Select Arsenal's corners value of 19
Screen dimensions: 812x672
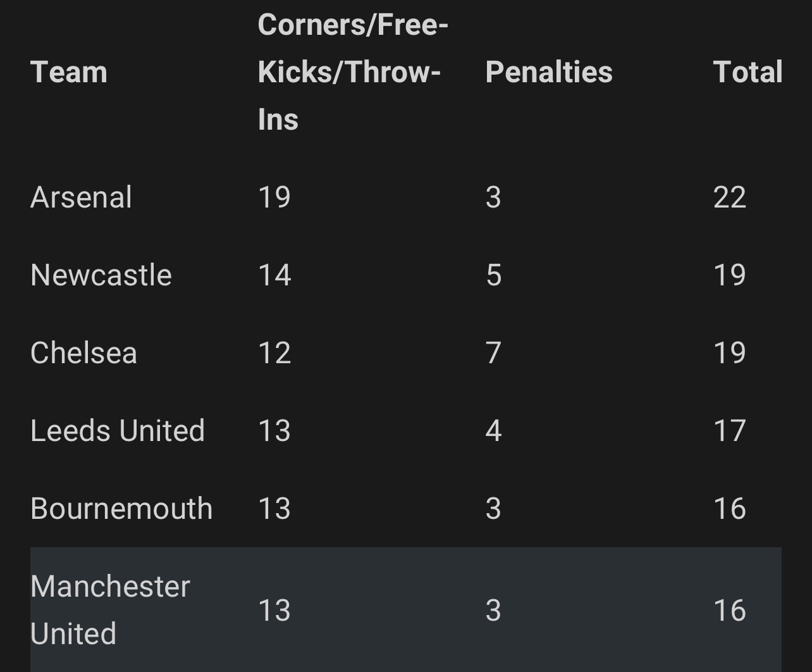coord(274,197)
